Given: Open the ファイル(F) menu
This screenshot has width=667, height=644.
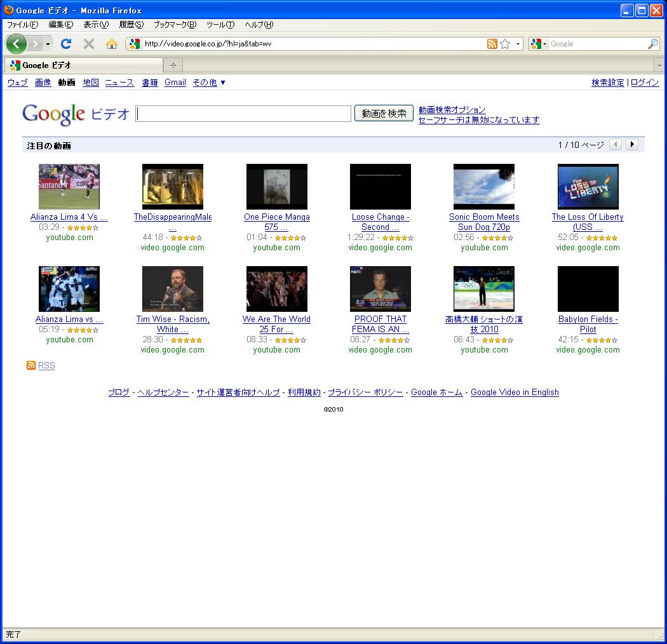Looking at the screenshot, I should point(22,25).
